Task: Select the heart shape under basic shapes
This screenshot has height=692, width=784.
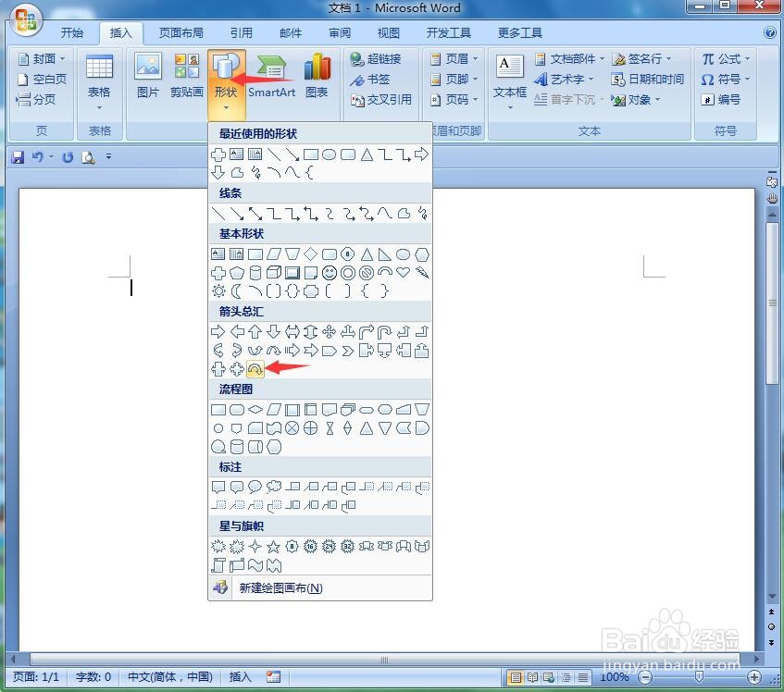Action: click(x=403, y=273)
